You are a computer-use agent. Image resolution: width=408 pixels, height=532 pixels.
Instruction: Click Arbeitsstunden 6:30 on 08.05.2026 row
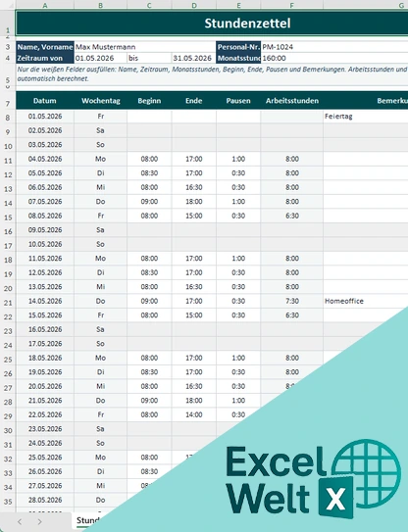pos(292,216)
